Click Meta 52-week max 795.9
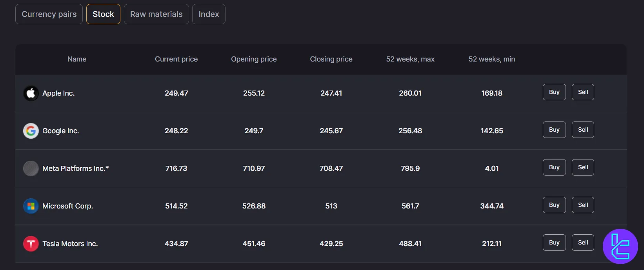644x270 pixels. [x=410, y=169]
